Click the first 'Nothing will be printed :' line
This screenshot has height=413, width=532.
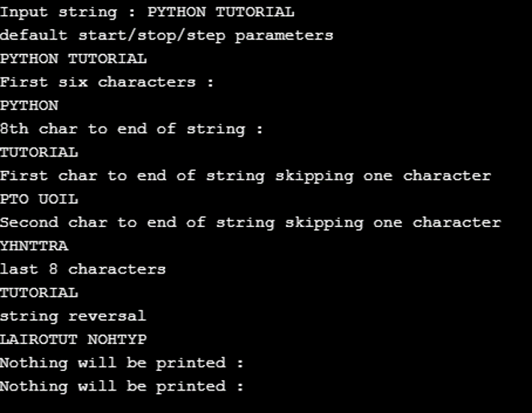coord(122,363)
